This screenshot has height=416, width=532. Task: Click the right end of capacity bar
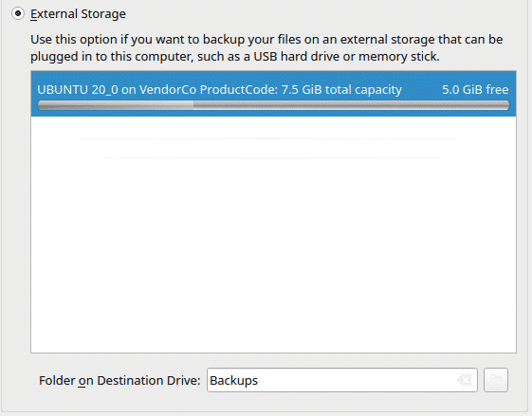click(504, 105)
